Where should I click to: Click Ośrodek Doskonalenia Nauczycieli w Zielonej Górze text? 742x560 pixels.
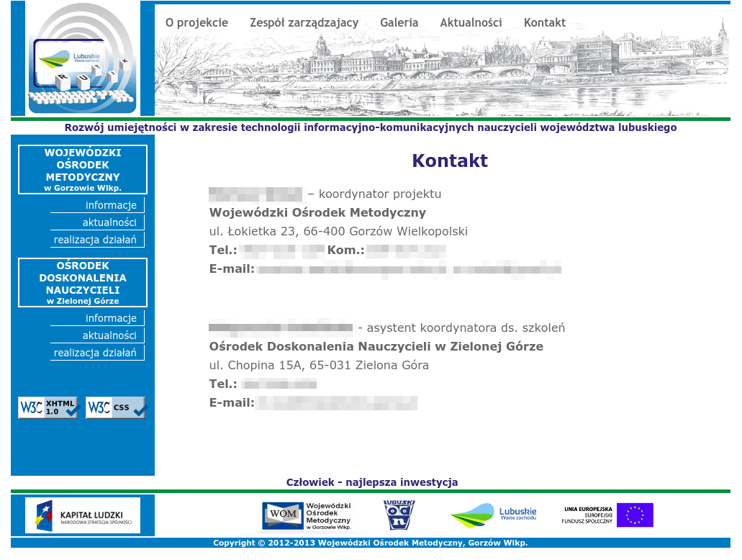pyautogui.click(x=376, y=346)
